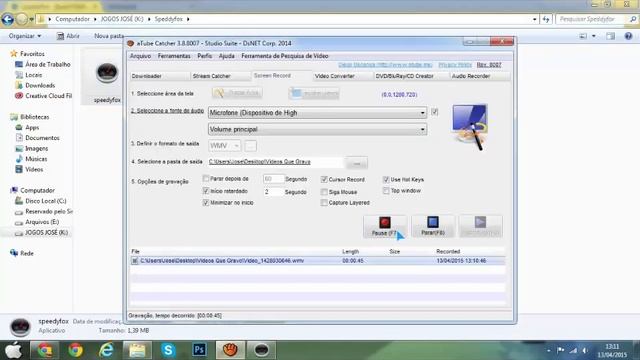
Task: Click Nova pasta in Explorer toolbar
Action: click(109, 36)
